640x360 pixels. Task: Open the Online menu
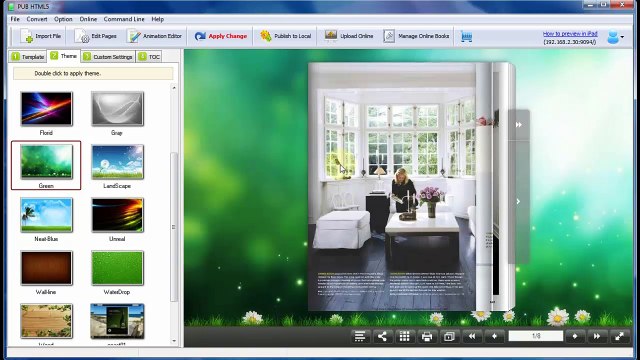88,19
